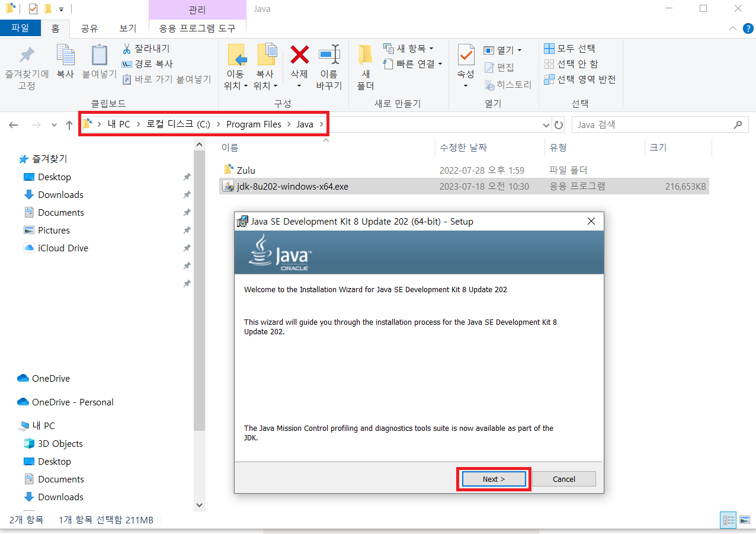Switch to details view icon in status bar
The image size is (756, 534).
(728, 520)
